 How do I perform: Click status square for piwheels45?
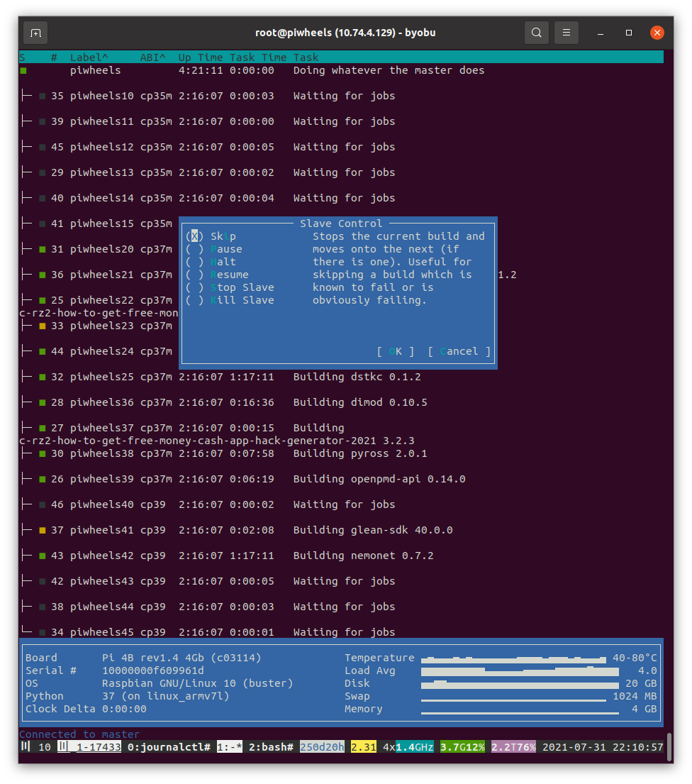[x=43, y=632]
